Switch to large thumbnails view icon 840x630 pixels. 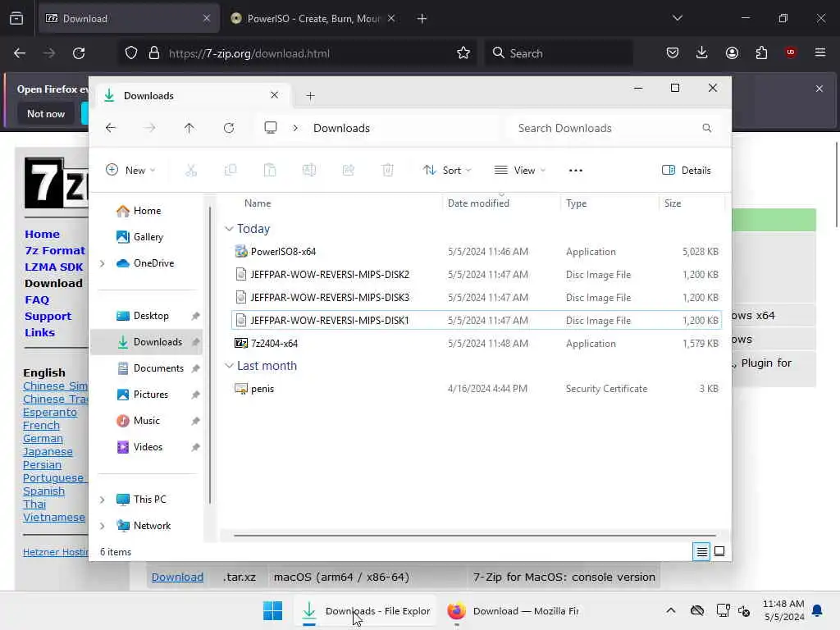point(719,551)
